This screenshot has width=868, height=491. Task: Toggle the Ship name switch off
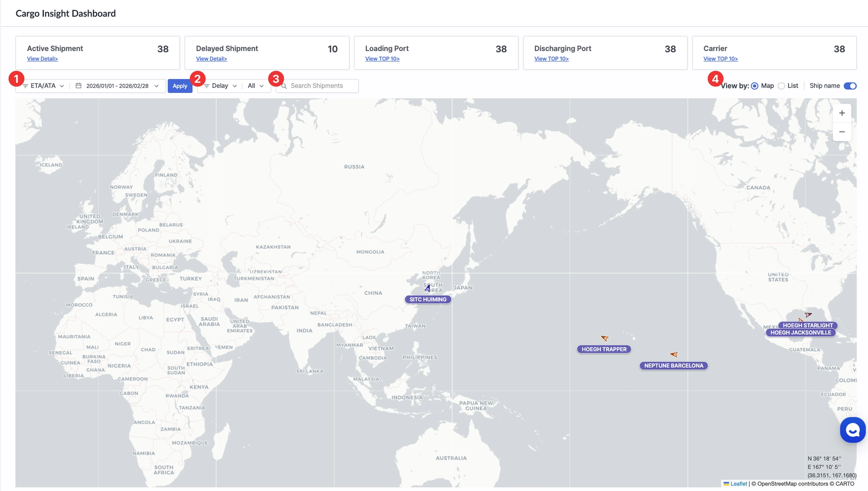(x=850, y=86)
